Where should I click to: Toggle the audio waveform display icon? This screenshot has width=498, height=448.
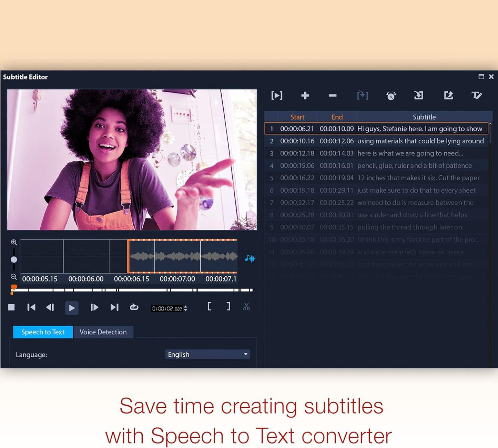tap(251, 258)
